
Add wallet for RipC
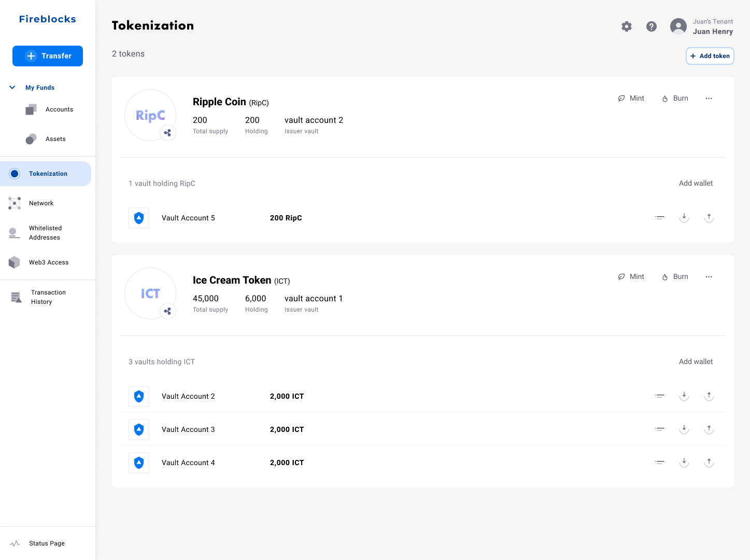click(696, 184)
